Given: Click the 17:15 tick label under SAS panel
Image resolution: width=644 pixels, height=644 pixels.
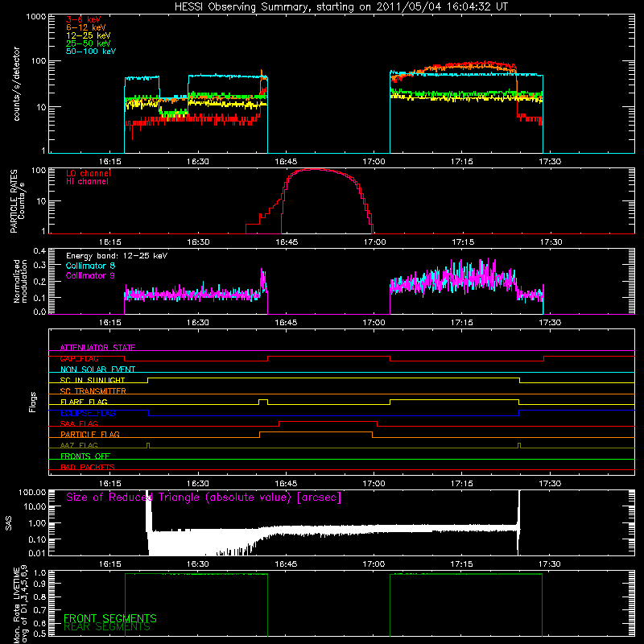Looking at the screenshot, I should pos(461,564).
